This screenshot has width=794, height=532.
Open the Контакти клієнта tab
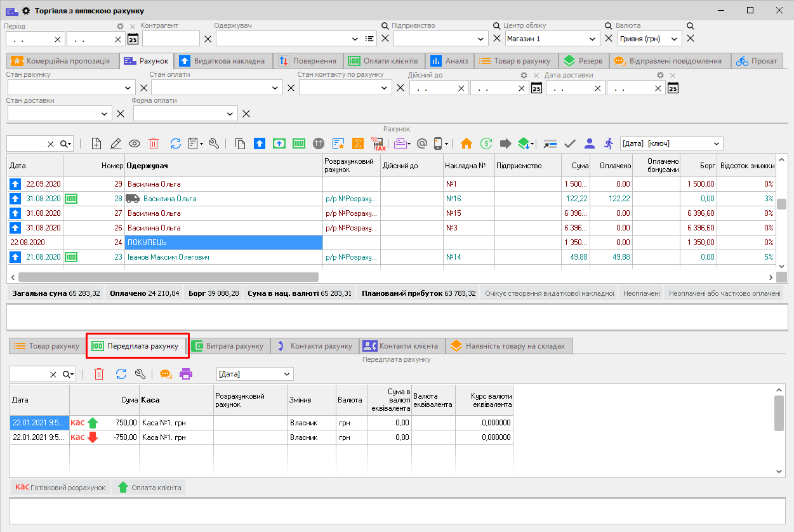tap(402, 346)
